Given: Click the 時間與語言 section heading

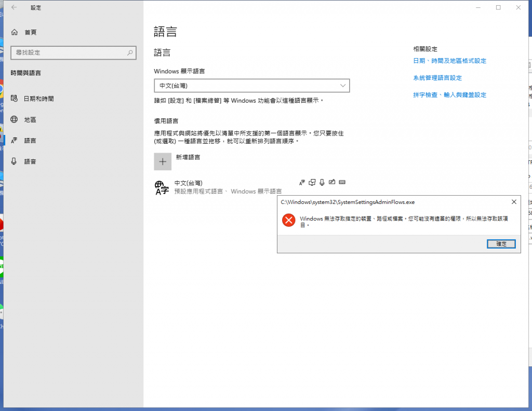Looking at the screenshot, I should point(26,73).
